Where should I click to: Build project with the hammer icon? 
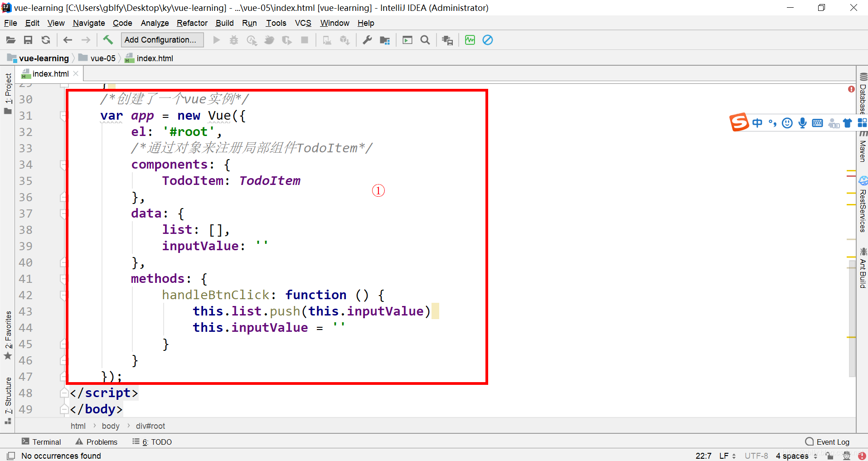[108, 40]
